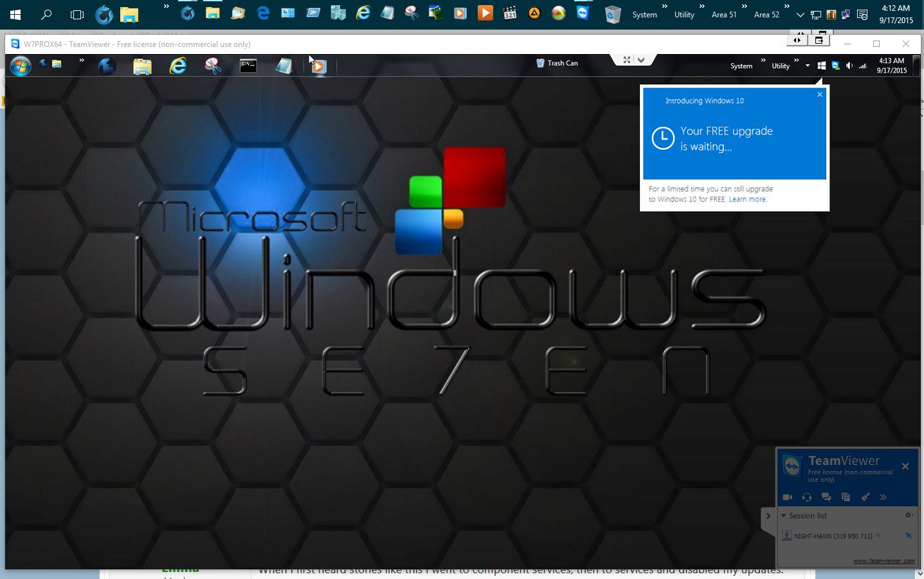Expand local quick launch overflow chevron
Viewport: 924px width, 579px height.
point(167,6)
